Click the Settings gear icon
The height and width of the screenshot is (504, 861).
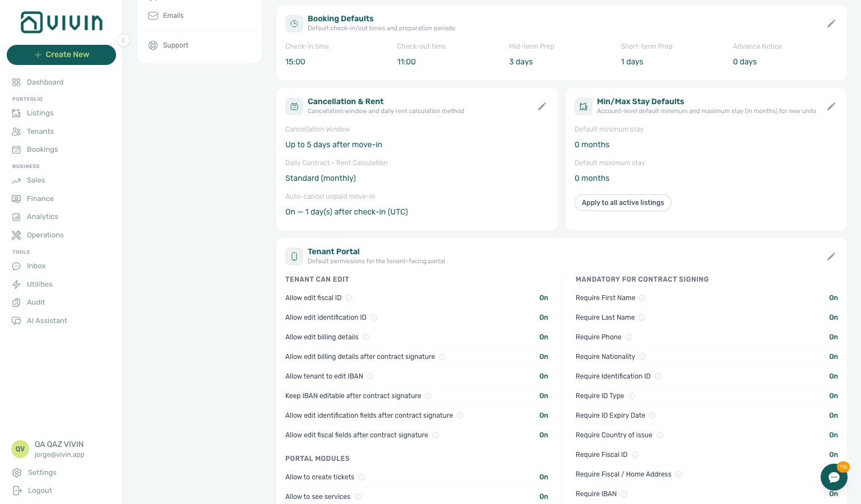(17, 473)
